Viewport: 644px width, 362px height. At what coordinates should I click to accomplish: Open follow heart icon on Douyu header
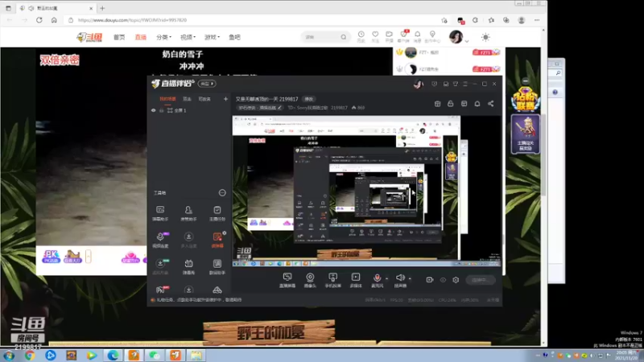click(375, 36)
